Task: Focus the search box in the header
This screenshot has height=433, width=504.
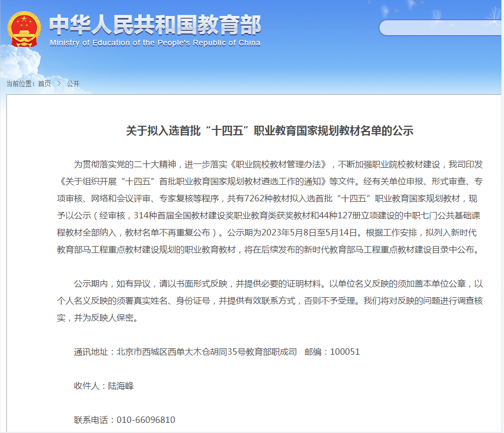Action: pyautogui.click(x=440, y=28)
